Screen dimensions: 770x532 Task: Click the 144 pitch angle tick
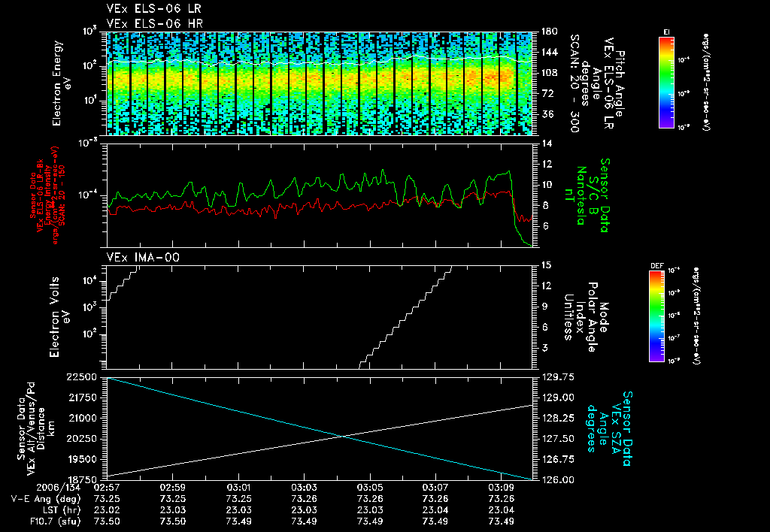(x=550, y=52)
